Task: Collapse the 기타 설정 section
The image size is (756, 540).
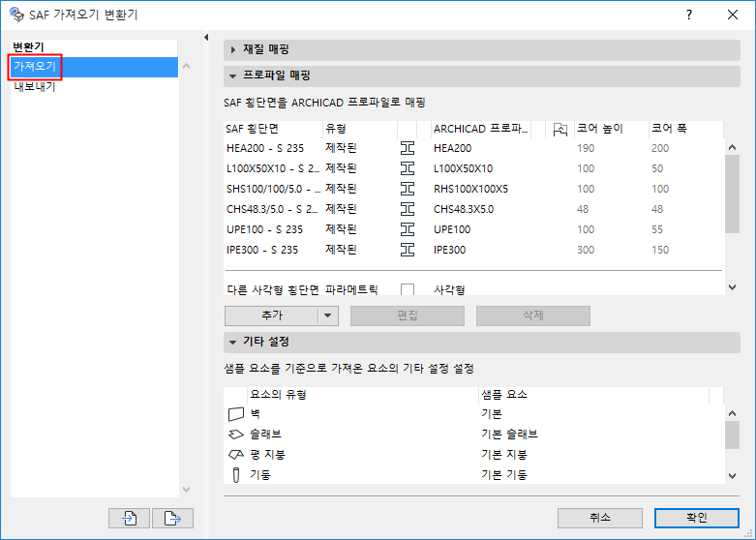Action: [233, 343]
